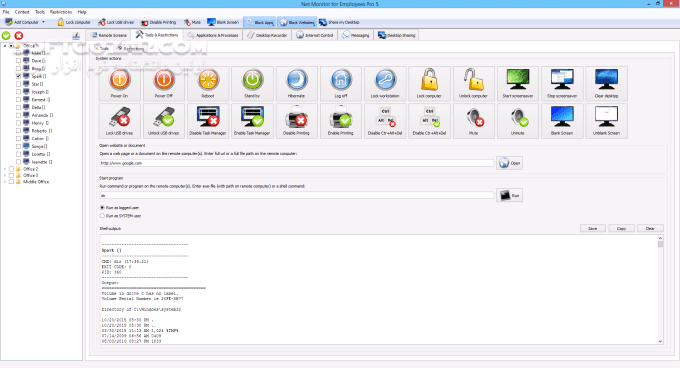This screenshot has height=368, width=680.
Task: Click the Unmute speaker tile
Action: point(518,121)
